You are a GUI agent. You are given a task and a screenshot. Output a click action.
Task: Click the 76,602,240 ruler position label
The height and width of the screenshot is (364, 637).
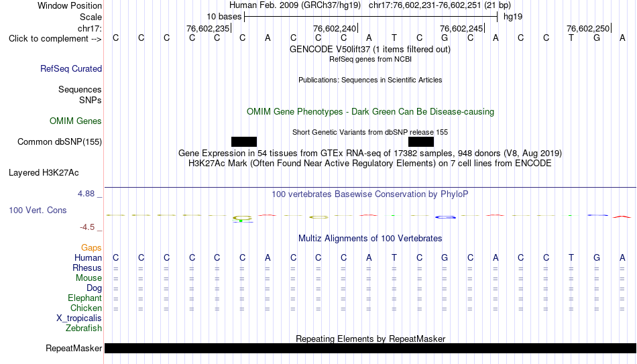[x=335, y=28]
